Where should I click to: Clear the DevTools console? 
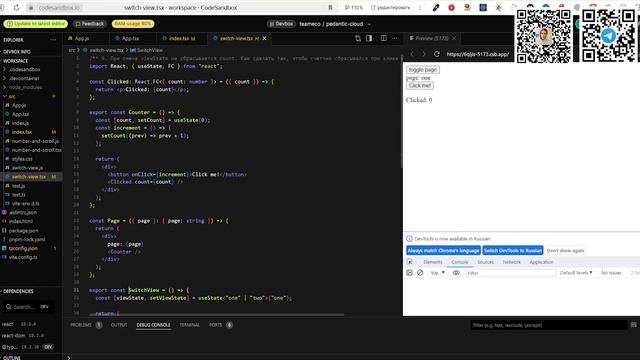[x=420, y=273]
